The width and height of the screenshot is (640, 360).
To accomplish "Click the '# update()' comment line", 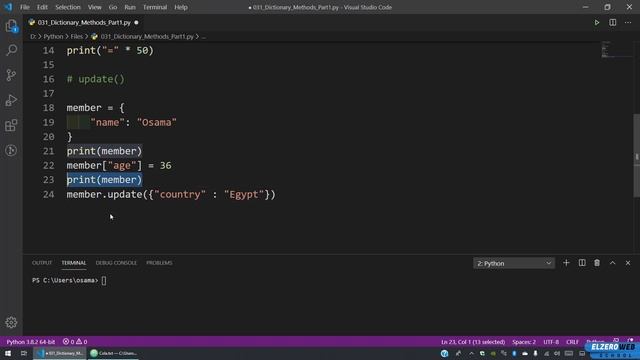I will pos(96,79).
